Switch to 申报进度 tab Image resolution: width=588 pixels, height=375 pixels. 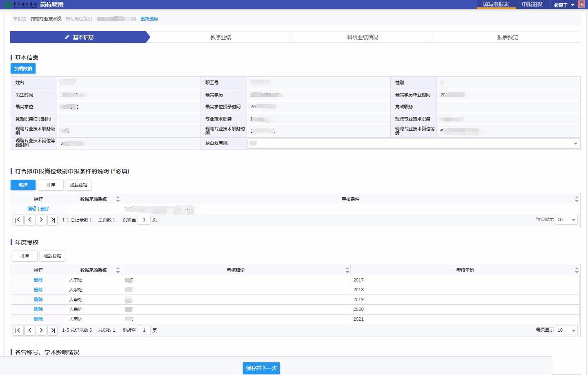click(532, 4)
